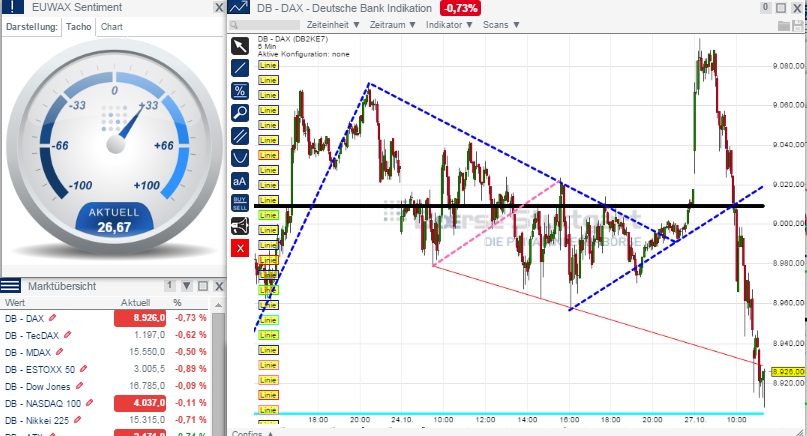This screenshot has width=807, height=436.
Task: Click the -0,89 % ESTOXX change value
Action: tap(190, 369)
